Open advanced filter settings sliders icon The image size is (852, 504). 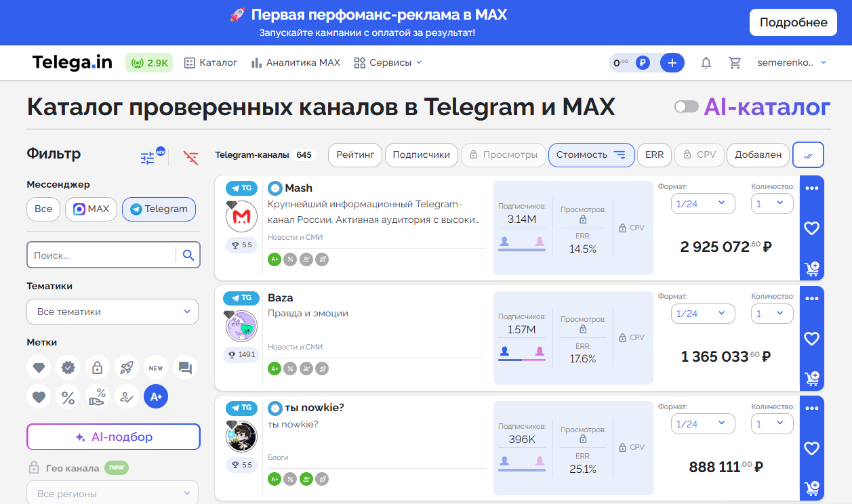(x=148, y=158)
